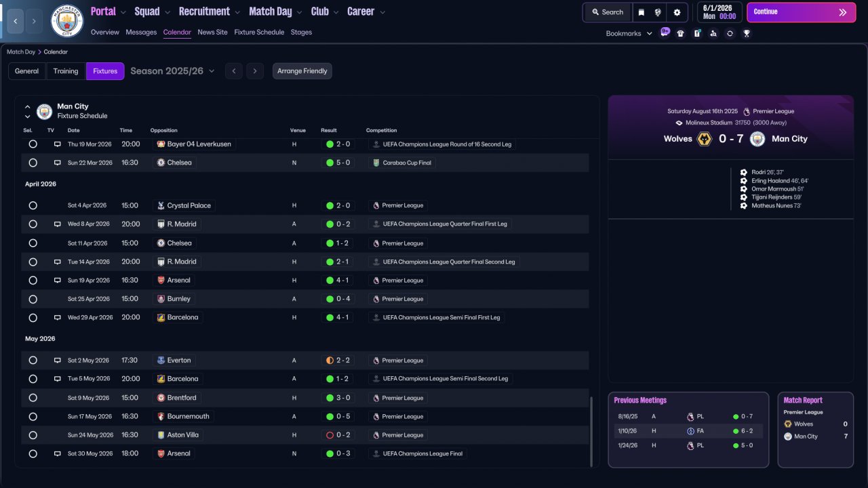Click the date box showing 6/1/2026 Mon
Image resolution: width=868 pixels, height=488 pixels.
(x=719, y=12)
